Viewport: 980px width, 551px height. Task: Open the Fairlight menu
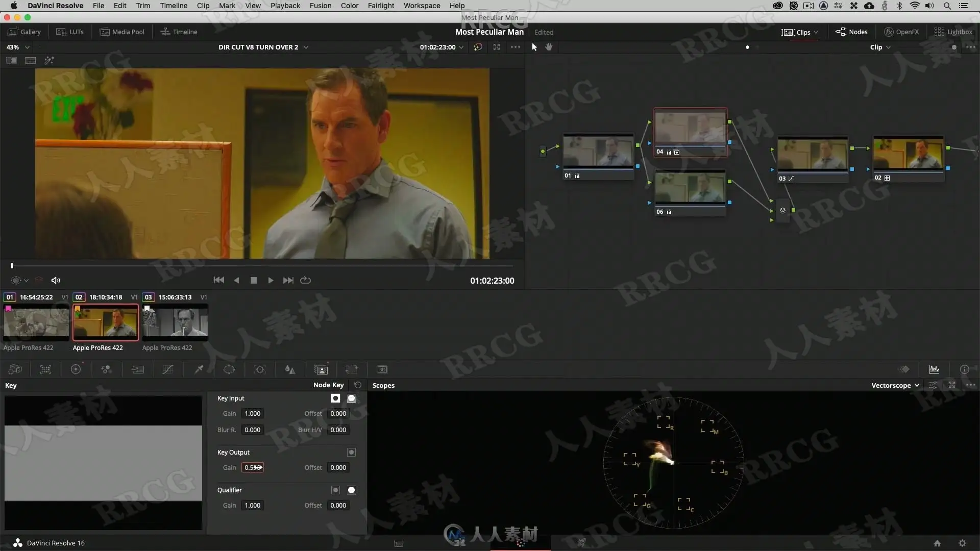tap(381, 6)
